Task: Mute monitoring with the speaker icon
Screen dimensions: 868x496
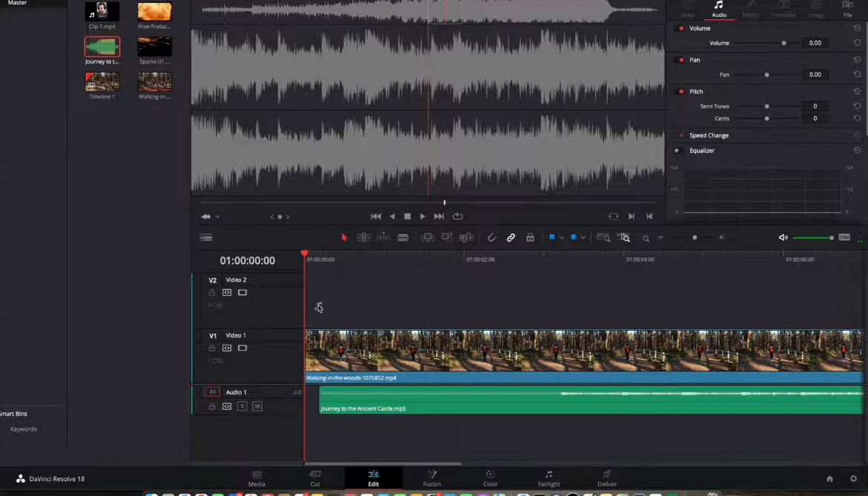Action: pos(783,237)
